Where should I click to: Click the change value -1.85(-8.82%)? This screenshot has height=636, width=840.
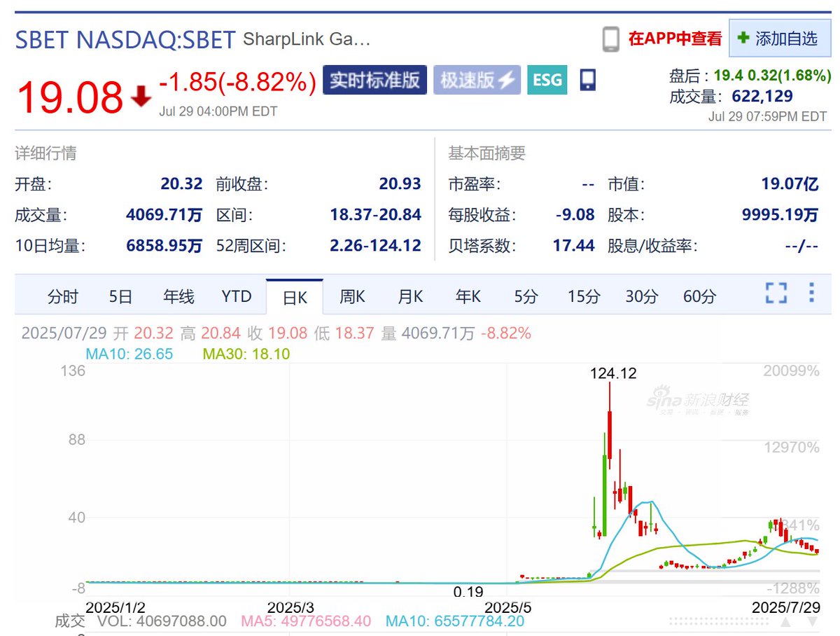click(x=237, y=82)
